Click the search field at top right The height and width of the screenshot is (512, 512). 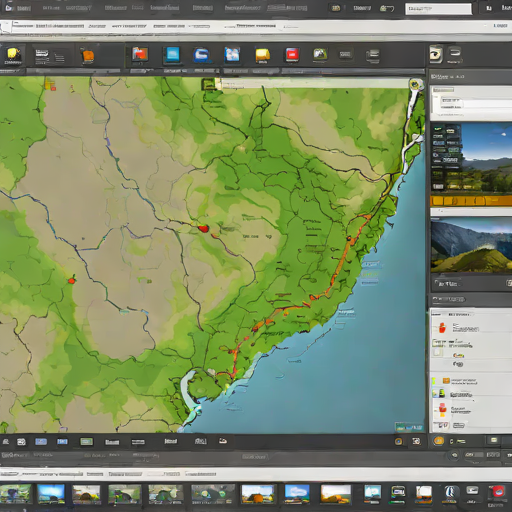(x=438, y=9)
